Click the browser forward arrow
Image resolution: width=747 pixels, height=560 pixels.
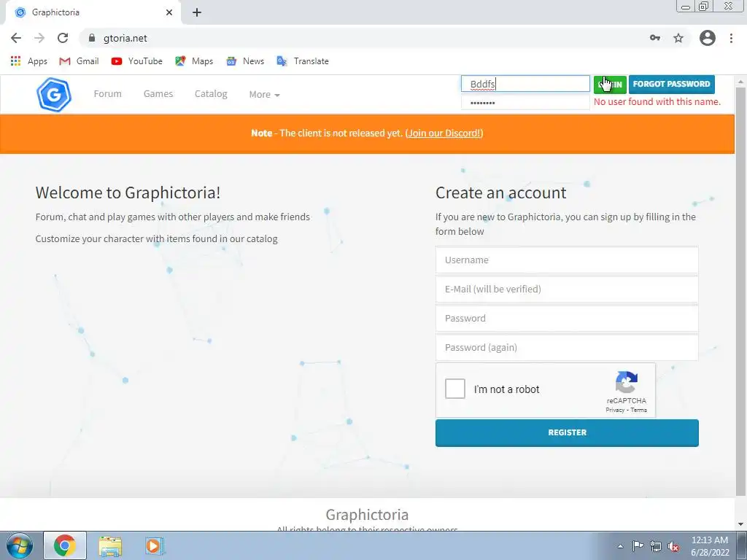coord(39,38)
